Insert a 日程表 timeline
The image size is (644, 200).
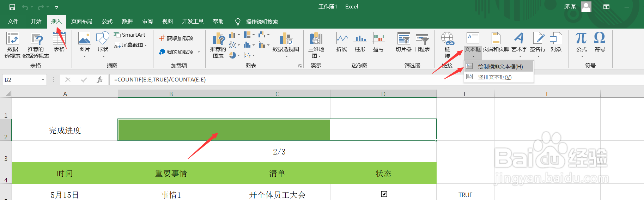click(422, 42)
